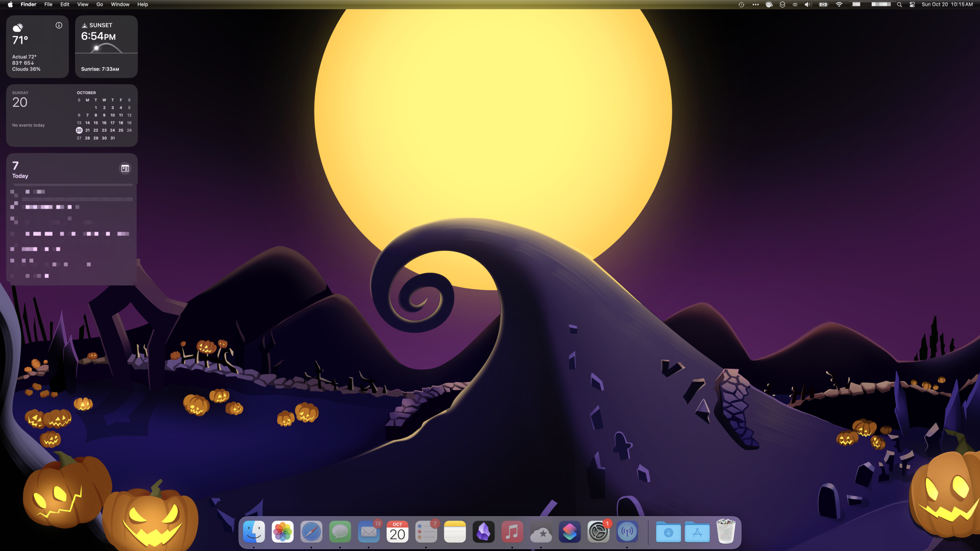Viewport: 980px width, 551px height.
Task: Open Mail with 13 unread badge
Action: 368,532
